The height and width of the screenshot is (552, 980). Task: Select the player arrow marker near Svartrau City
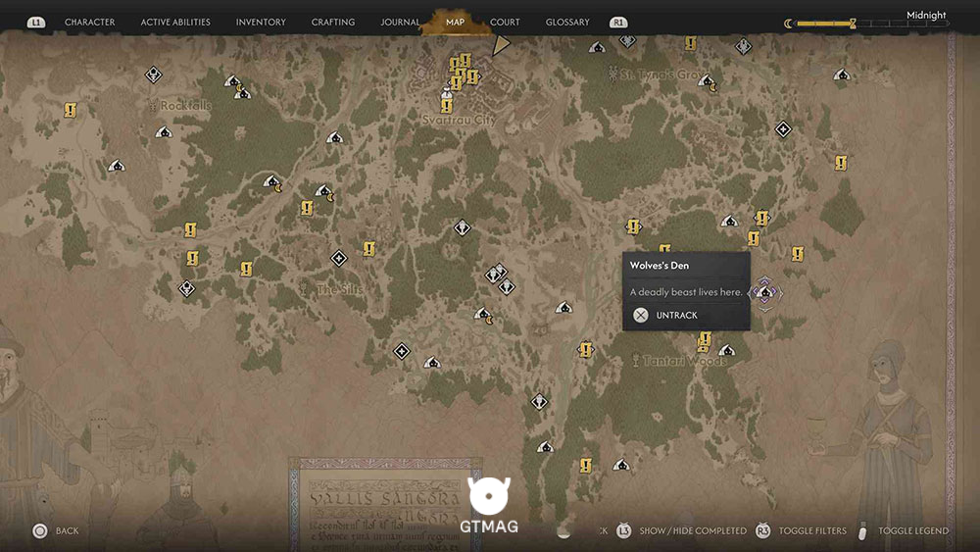pos(500,45)
